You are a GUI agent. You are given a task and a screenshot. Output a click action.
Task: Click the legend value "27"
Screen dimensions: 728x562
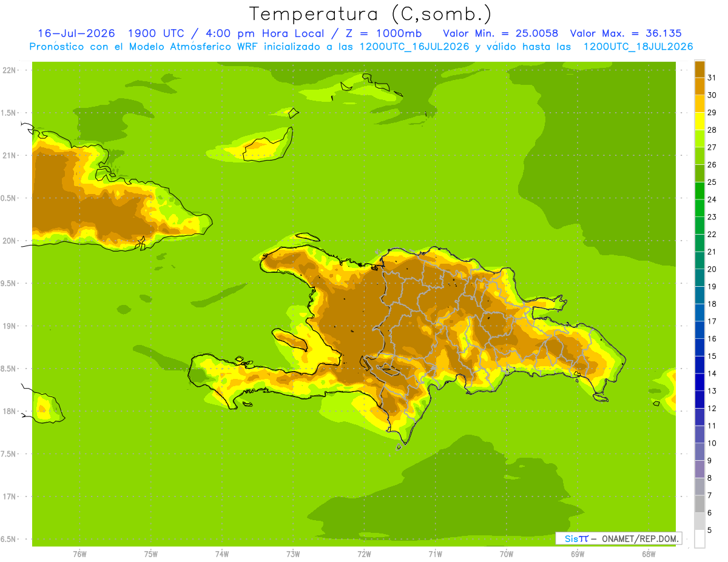tap(712, 147)
